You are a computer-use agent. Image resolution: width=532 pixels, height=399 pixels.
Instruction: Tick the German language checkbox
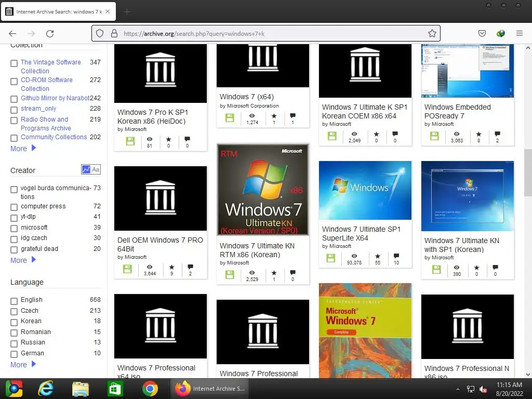click(14, 354)
